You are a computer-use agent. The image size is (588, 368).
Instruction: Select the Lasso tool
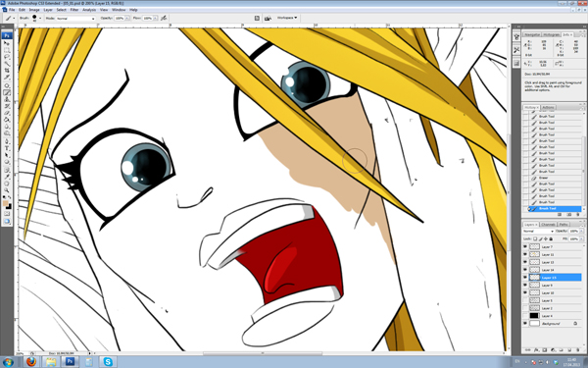pyautogui.click(x=7, y=57)
